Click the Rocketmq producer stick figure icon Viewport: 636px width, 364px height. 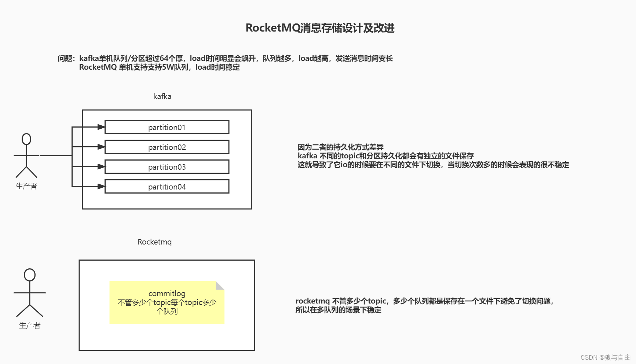tap(30, 293)
